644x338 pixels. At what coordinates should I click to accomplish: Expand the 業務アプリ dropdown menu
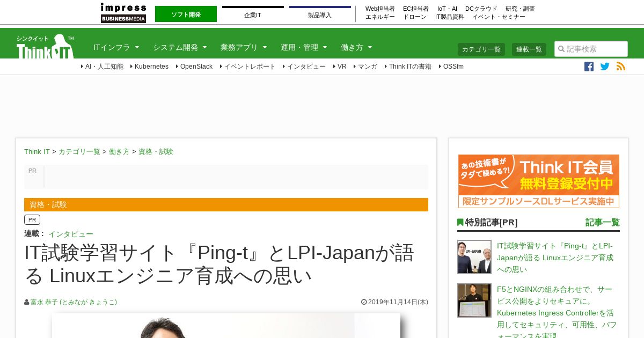click(244, 47)
